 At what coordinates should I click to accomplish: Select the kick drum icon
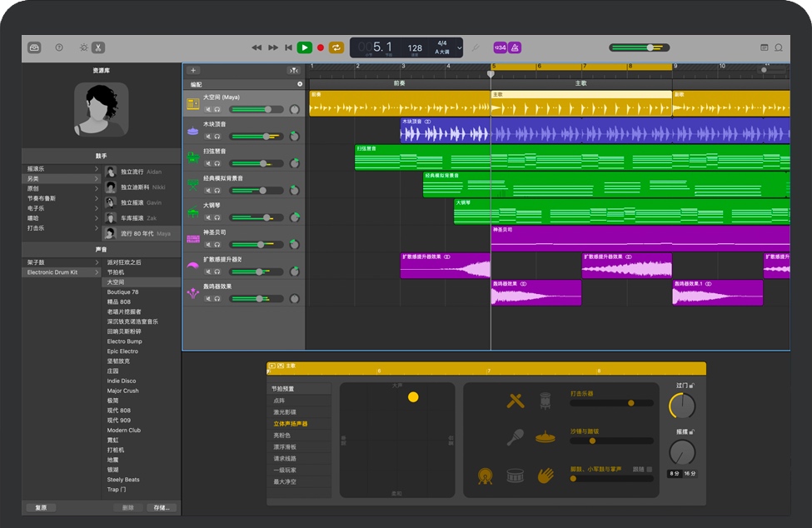click(485, 476)
